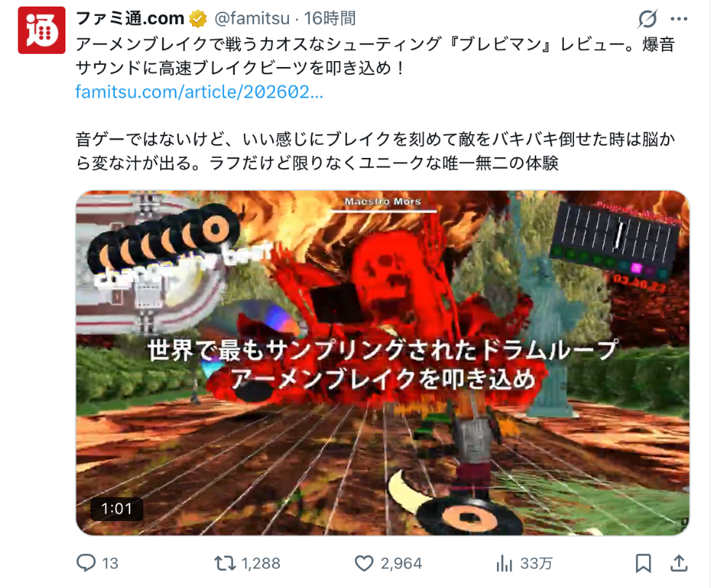
Task: Click the 33万 view count
Action: pyautogui.click(x=536, y=563)
